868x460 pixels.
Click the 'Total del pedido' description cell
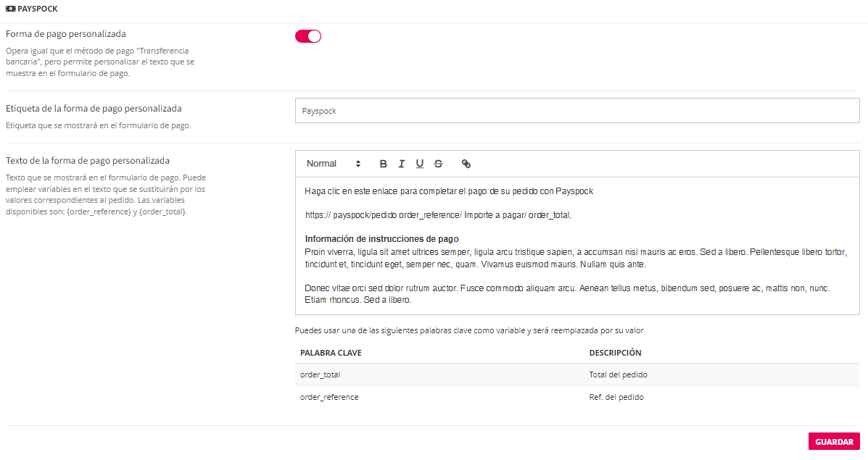[x=618, y=375]
